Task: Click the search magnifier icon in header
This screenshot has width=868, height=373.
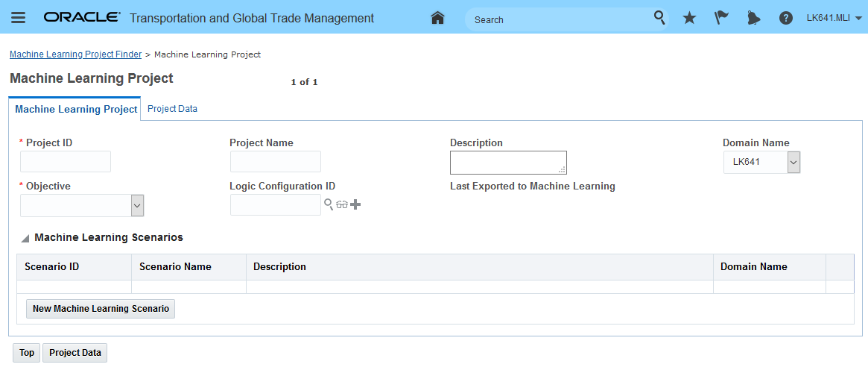Action: 659,18
